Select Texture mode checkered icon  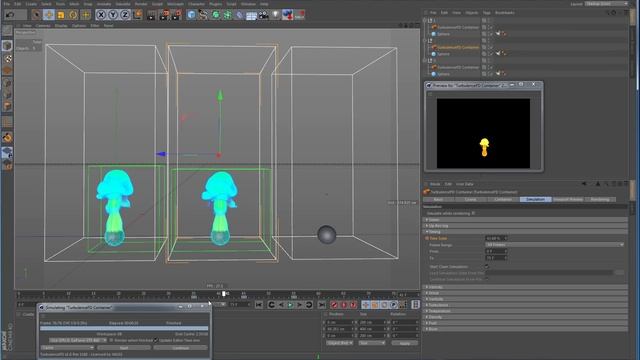(x=7, y=58)
